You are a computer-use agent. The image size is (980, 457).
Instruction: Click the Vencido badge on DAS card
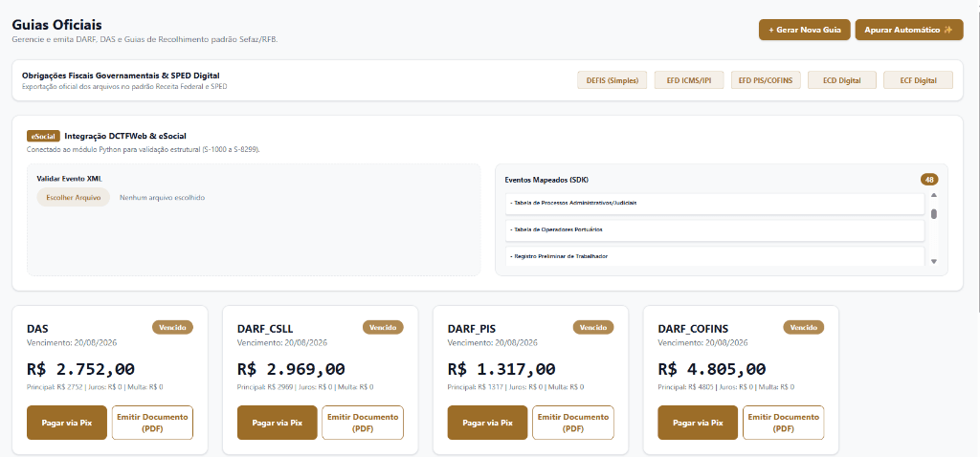[173, 327]
